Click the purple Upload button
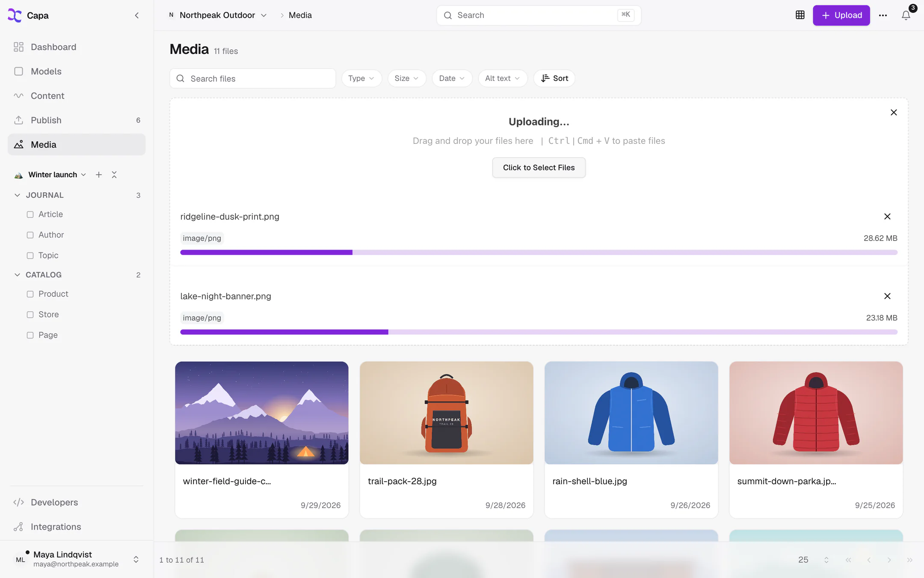This screenshot has width=924, height=578. pyautogui.click(x=841, y=15)
